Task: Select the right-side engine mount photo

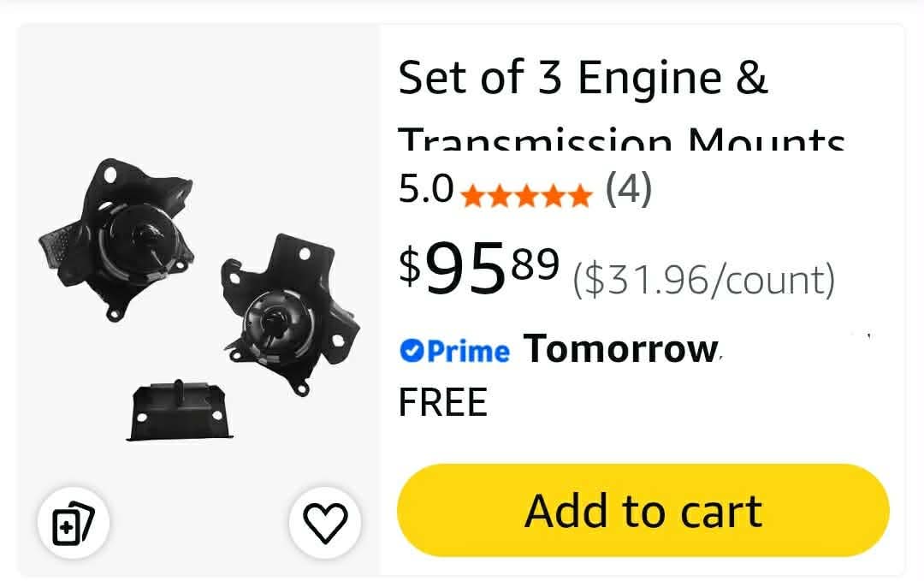Action: tap(291, 314)
